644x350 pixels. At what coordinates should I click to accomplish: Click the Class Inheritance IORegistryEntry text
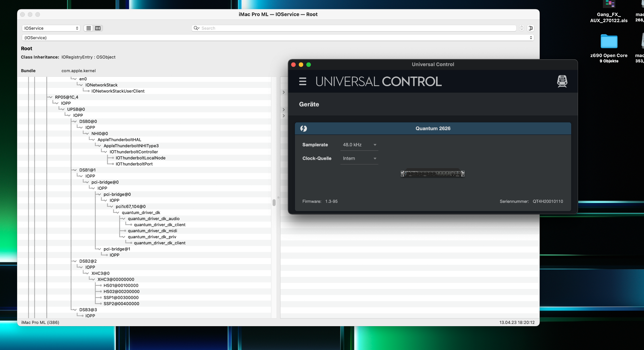pyautogui.click(x=89, y=57)
